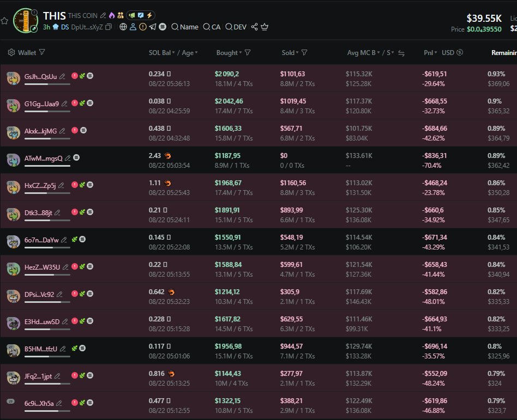The width and height of the screenshot is (517, 420).
Task: Star the THIS coin as favorite
Action: [4, 21]
